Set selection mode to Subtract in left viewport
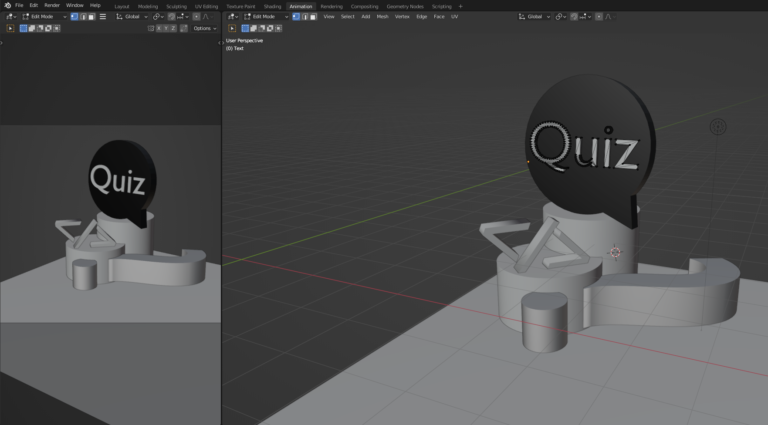The width and height of the screenshot is (768, 425). coord(40,28)
